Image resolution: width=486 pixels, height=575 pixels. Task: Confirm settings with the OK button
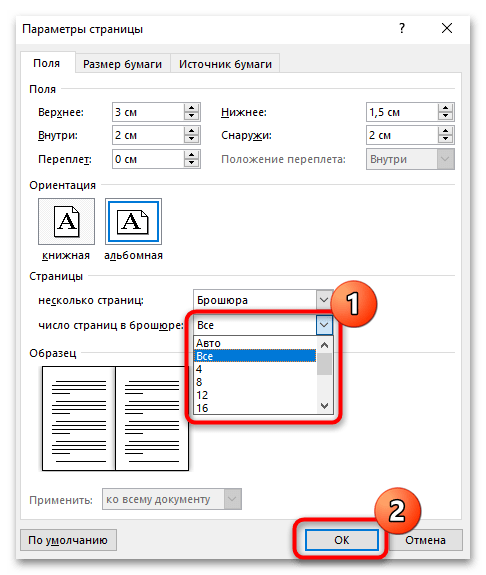[341, 540]
